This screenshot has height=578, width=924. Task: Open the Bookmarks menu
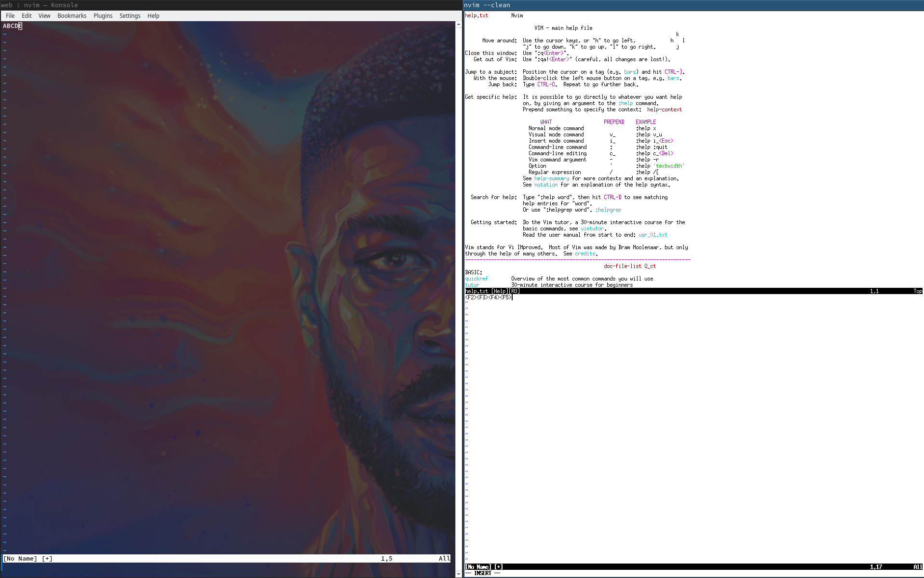[71, 15]
